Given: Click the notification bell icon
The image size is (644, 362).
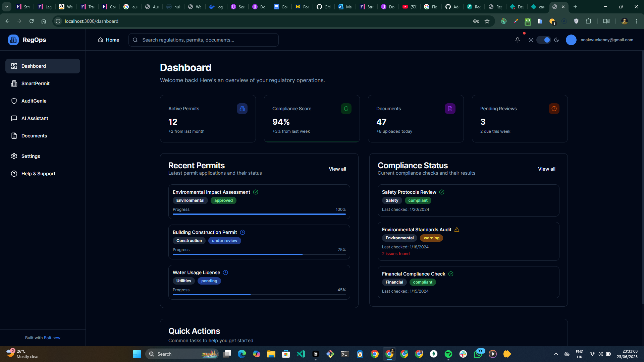Looking at the screenshot, I should pyautogui.click(x=518, y=40).
